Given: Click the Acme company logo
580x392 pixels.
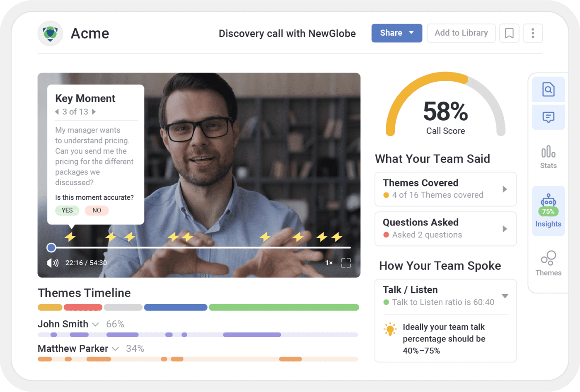Looking at the screenshot, I should (50, 33).
